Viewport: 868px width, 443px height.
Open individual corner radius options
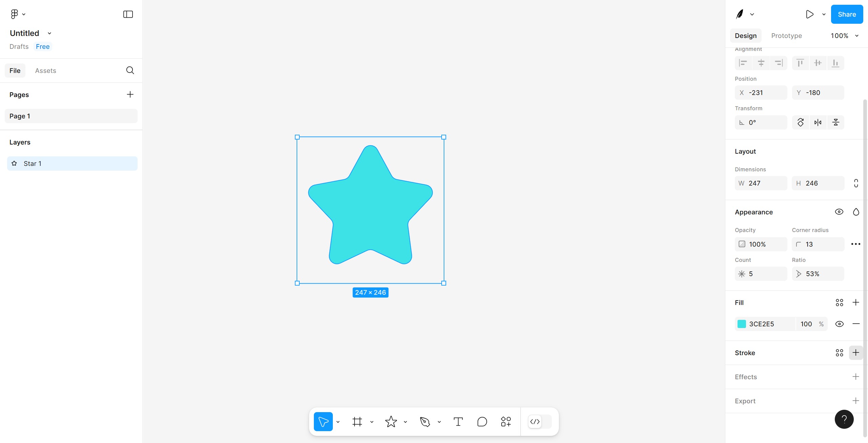[855, 244]
